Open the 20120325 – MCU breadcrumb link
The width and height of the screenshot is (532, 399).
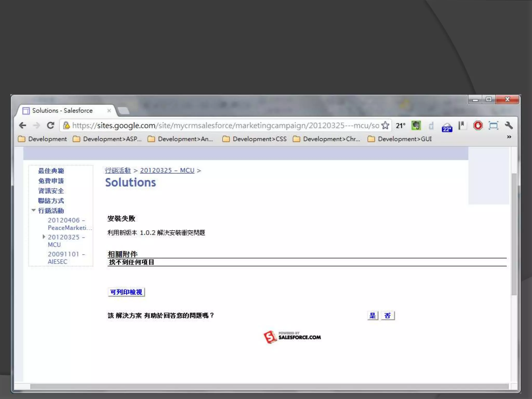(x=167, y=170)
